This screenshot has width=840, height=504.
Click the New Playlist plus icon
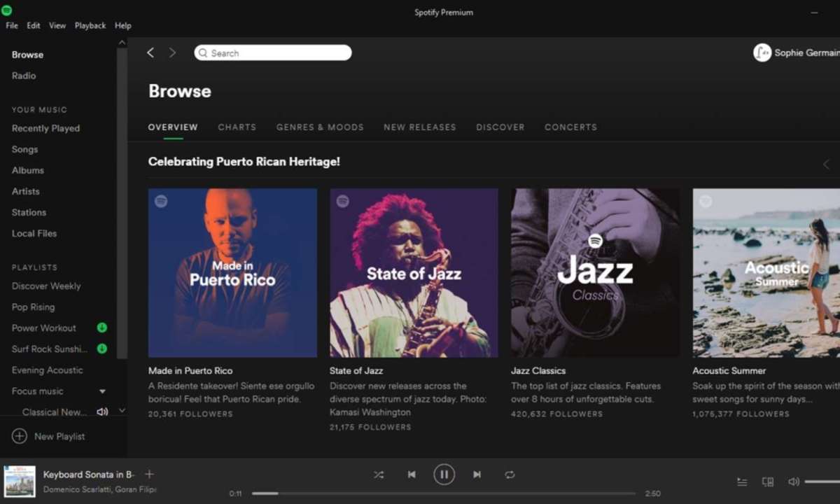tap(20, 436)
